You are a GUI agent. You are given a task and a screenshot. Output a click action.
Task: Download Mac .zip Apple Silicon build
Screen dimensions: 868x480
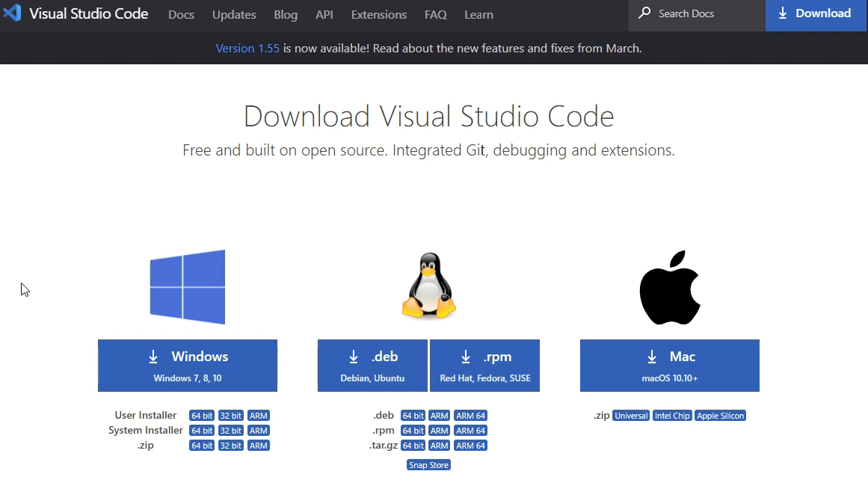click(x=721, y=415)
